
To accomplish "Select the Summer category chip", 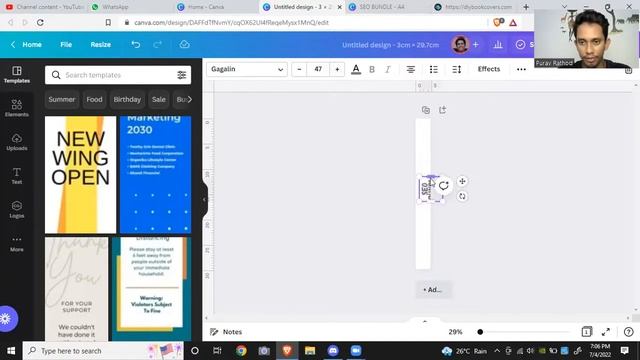I will click(62, 100).
